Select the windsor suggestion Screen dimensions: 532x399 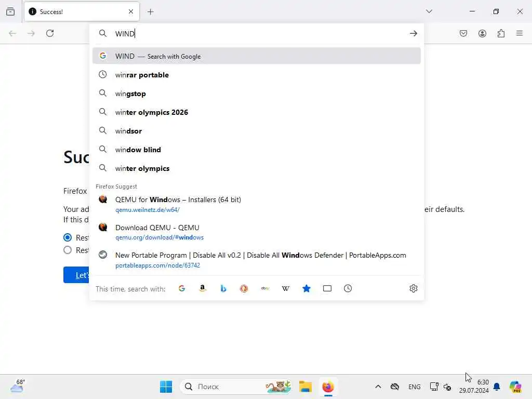point(257,130)
